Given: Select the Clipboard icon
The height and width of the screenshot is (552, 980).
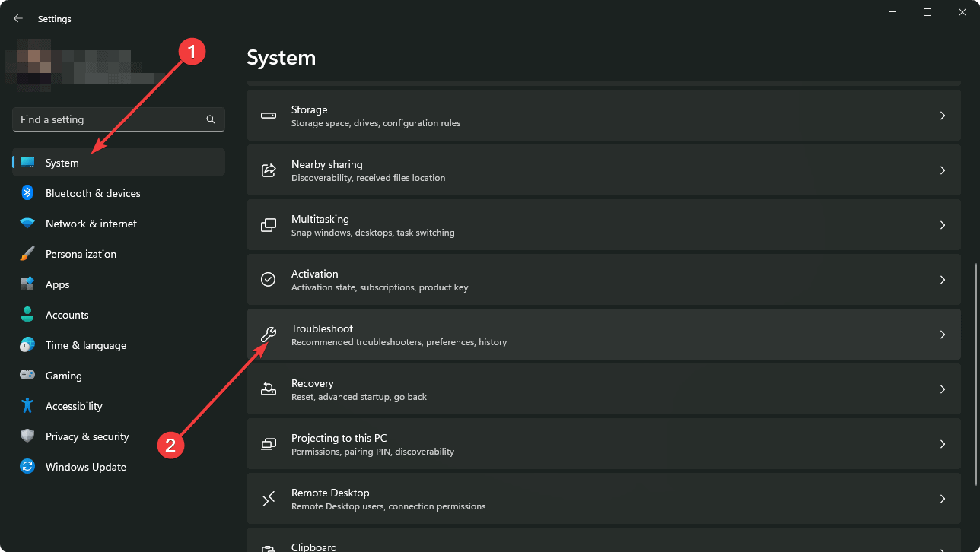Looking at the screenshot, I should 268,548.
